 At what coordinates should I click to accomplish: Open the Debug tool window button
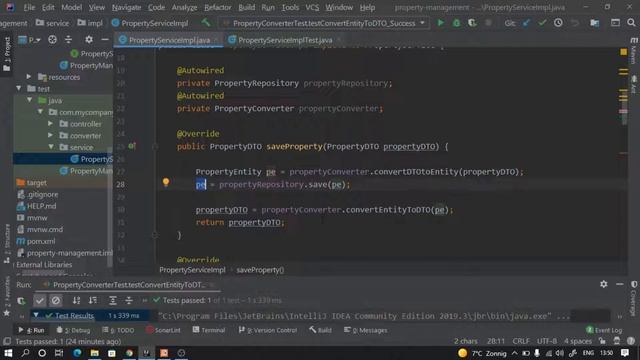(x=73, y=330)
